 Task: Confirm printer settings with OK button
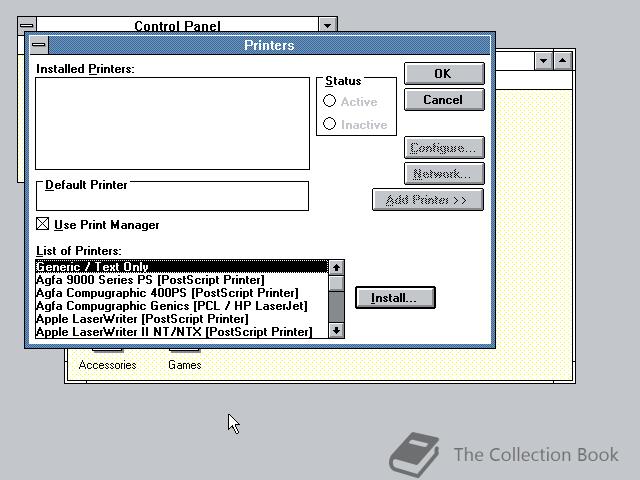[x=444, y=73]
